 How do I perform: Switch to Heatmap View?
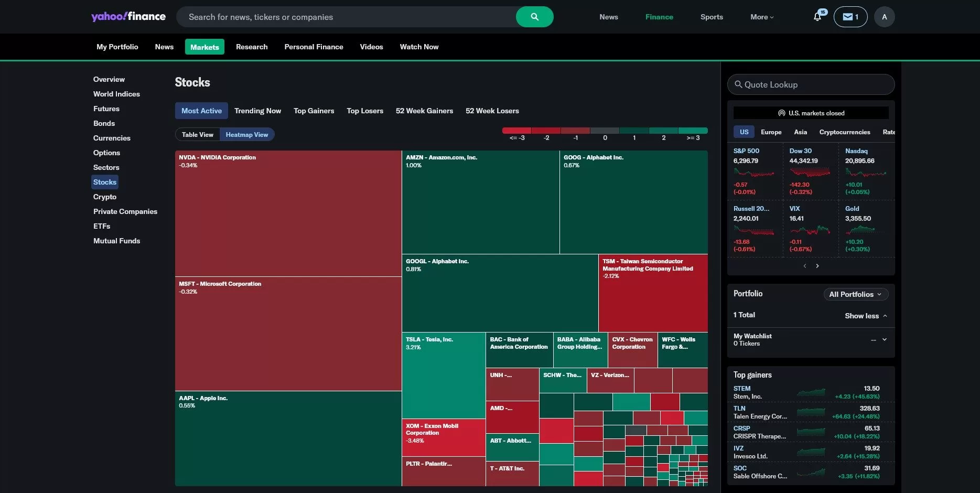click(x=247, y=135)
